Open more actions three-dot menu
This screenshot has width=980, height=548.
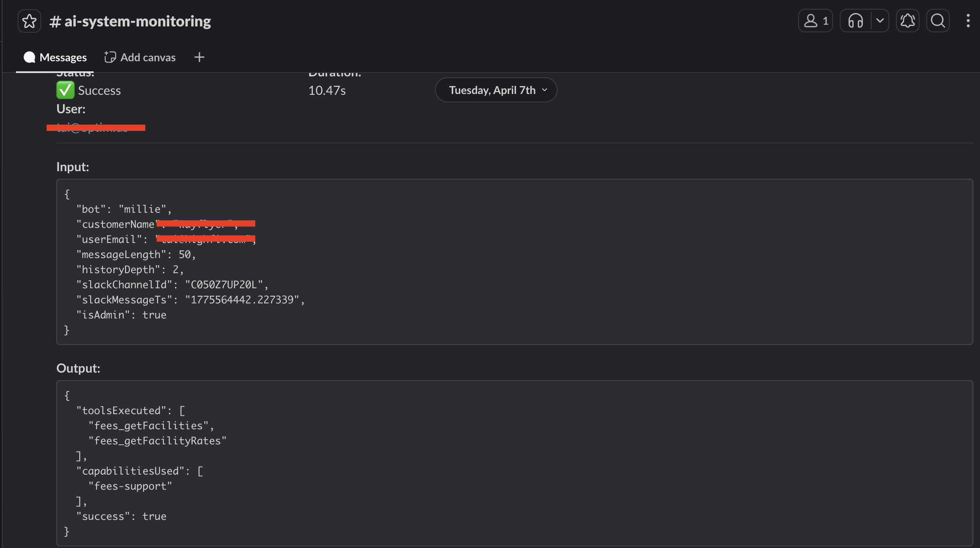coord(968,21)
